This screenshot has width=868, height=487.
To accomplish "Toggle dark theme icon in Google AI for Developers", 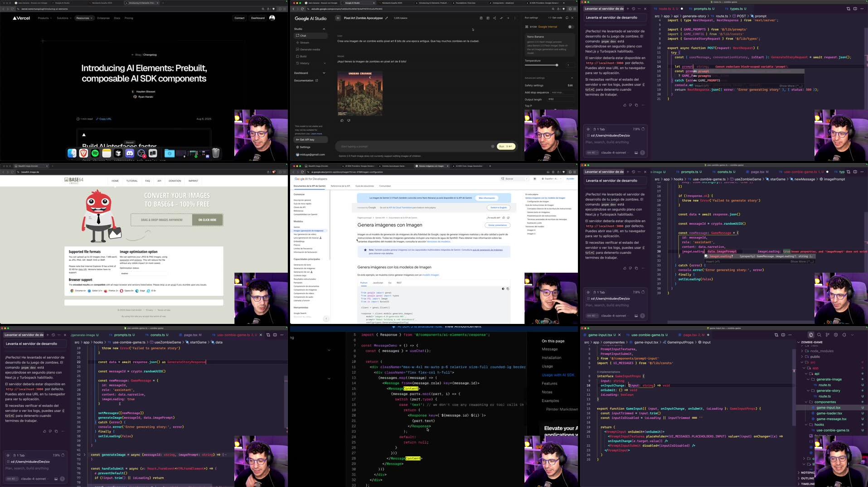I will [x=535, y=178].
